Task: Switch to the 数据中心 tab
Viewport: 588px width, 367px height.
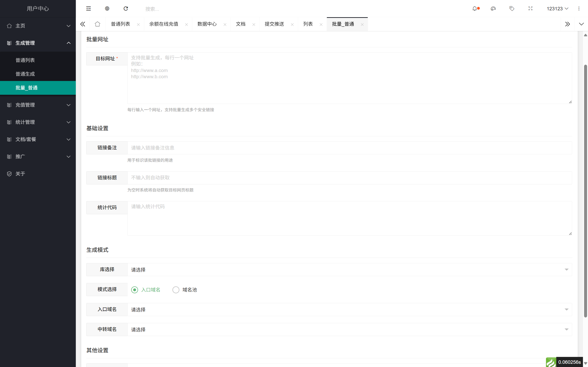Action: click(x=206, y=24)
